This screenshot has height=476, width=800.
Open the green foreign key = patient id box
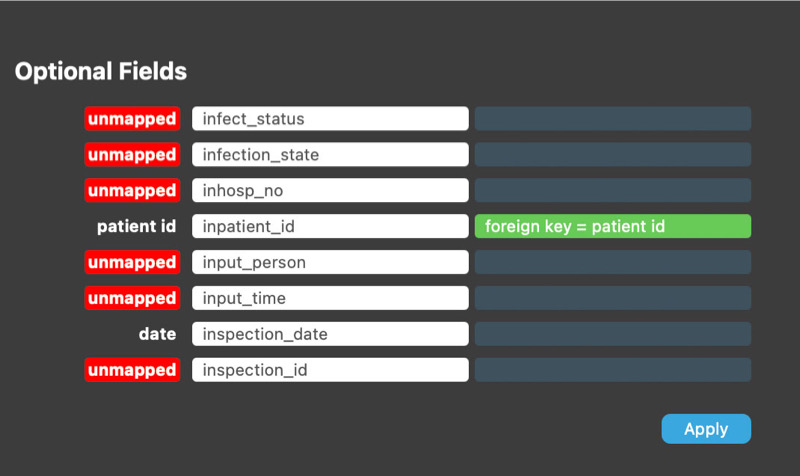coord(613,226)
